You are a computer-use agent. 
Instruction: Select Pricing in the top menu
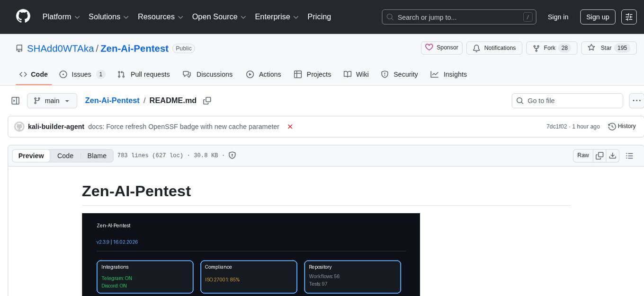[x=319, y=17]
